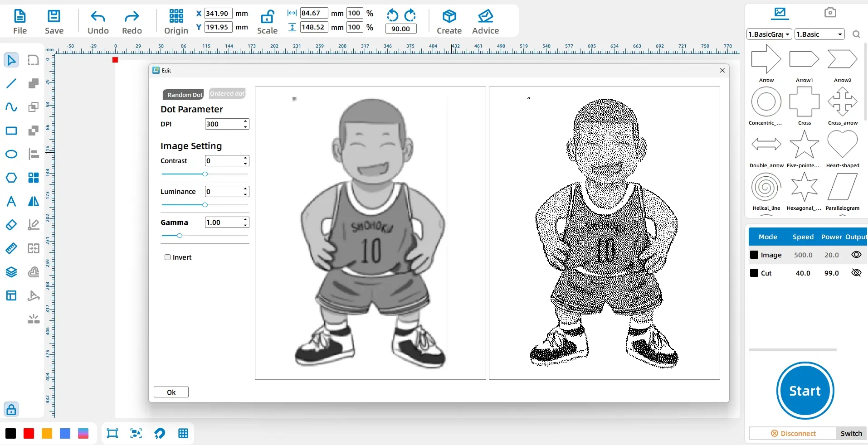Rotate counterclockwise with the left rotate icon
Image resolution: width=868 pixels, height=445 pixels.
coord(392,15)
